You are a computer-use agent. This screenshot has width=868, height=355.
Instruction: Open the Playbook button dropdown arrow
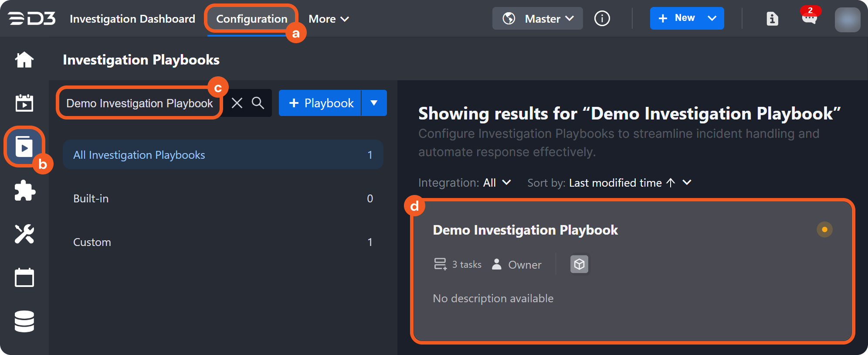tap(374, 103)
